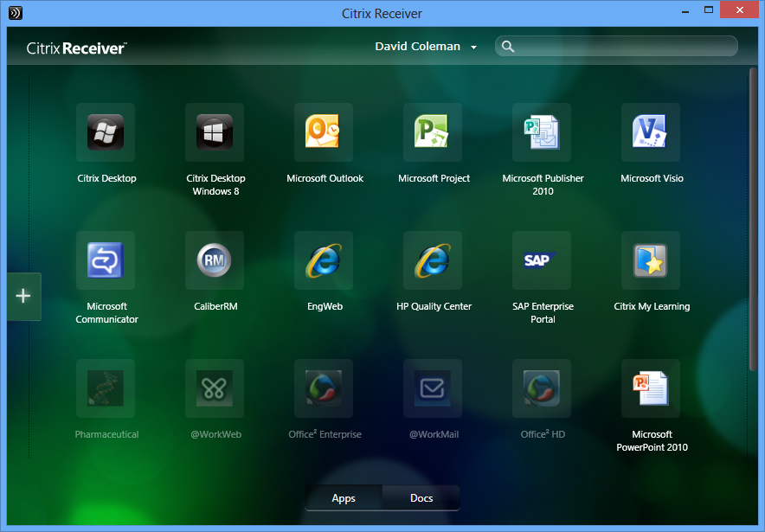Start Microsoft Visio
Screen dimensions: 765x532
point(651,132)
